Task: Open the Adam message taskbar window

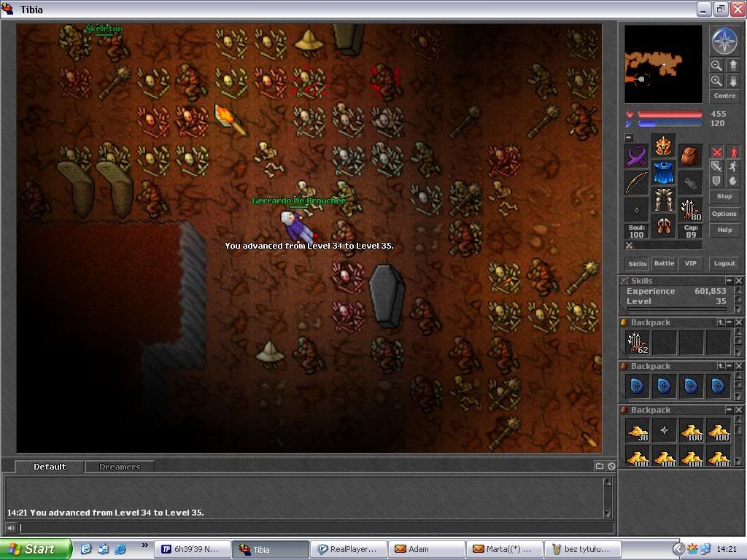Action: click(x=426, y=549)
